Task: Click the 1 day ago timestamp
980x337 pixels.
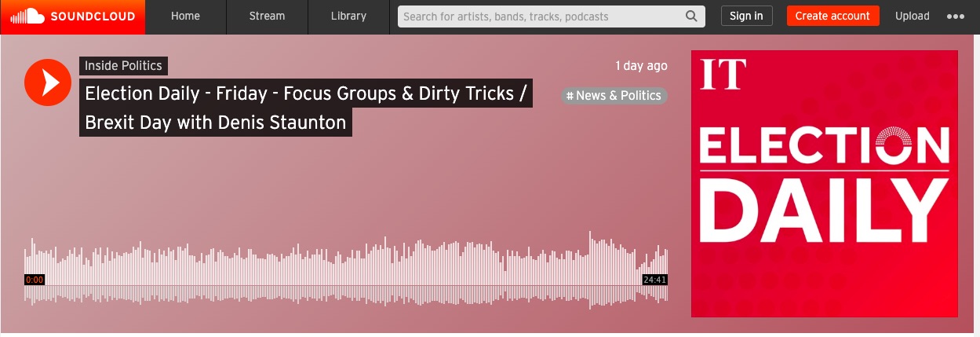Action: pyautogui.click(x=641, y=66)
